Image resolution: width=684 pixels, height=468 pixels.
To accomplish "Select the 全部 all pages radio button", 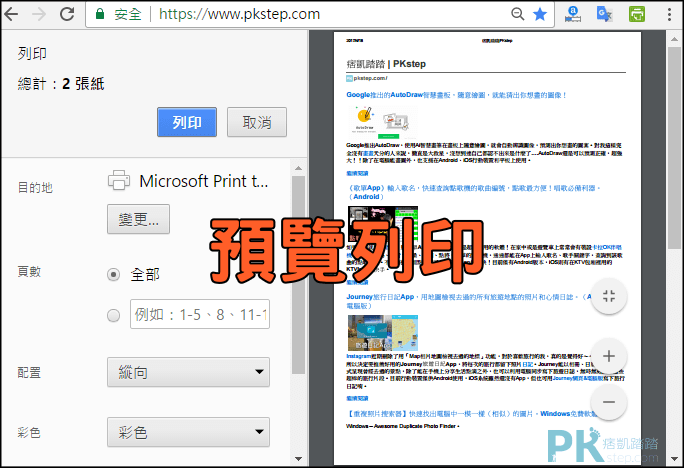I will (x=113, y=274).
